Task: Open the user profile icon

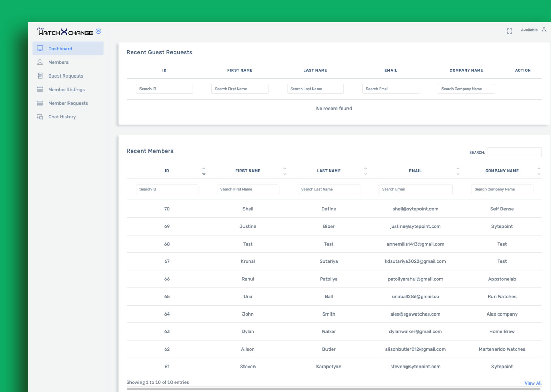Action: tap(544, 30)
